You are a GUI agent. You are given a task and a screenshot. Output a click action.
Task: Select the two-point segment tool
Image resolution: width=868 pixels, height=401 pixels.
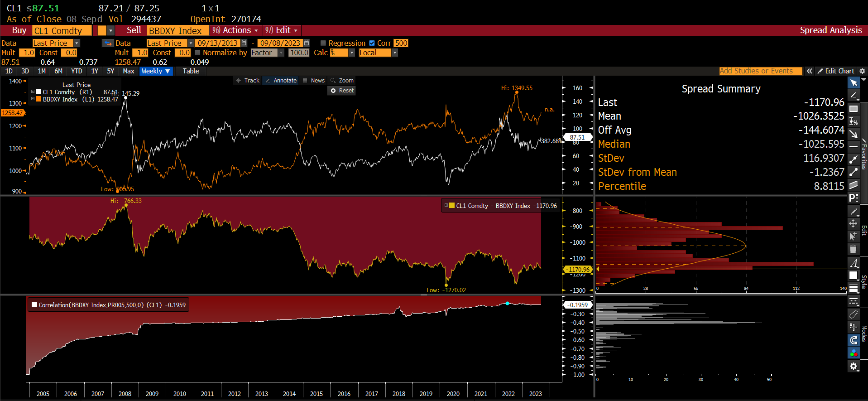pyautogui.click(x=854, y=172)
